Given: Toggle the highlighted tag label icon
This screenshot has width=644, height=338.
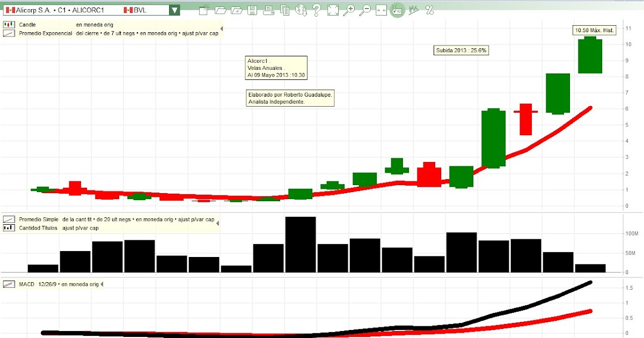Looking at the screenshot, I should click(x=397, y=10).
